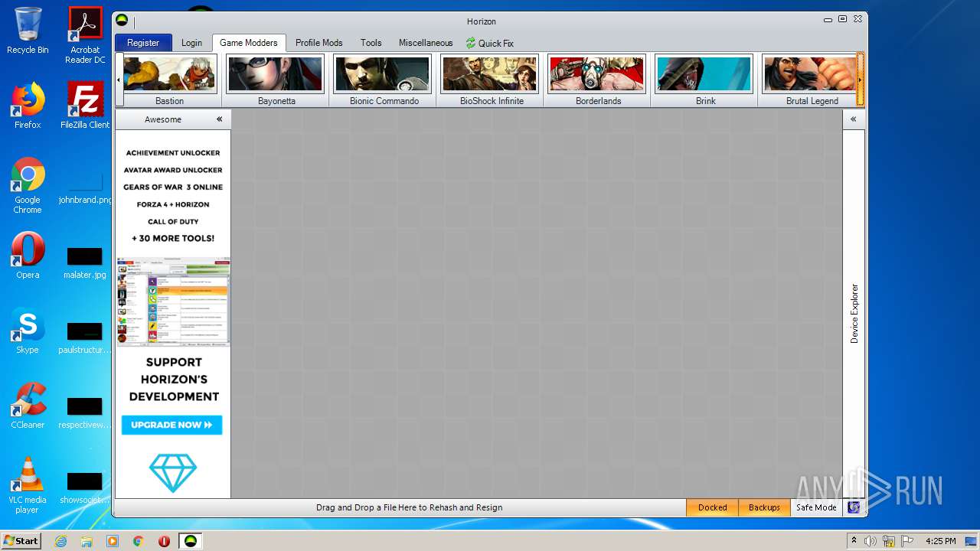Open Acrobat Reader DC desktop shortcut

(x=85, y=35)
